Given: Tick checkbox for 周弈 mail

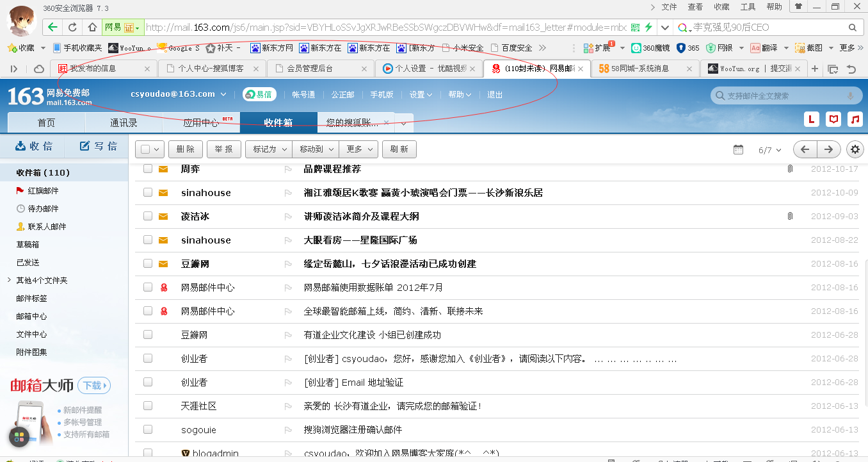Looking at the screenshot, I should [148, 169].
